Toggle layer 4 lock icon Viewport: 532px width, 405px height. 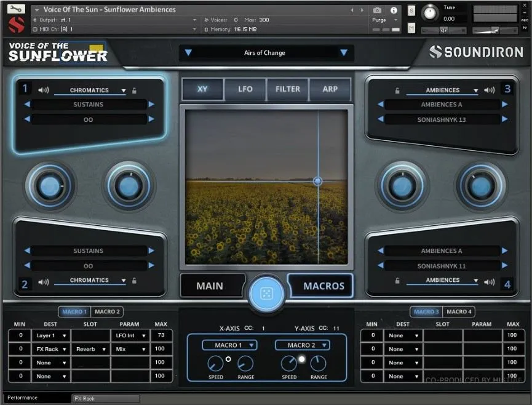click(397, 281)
